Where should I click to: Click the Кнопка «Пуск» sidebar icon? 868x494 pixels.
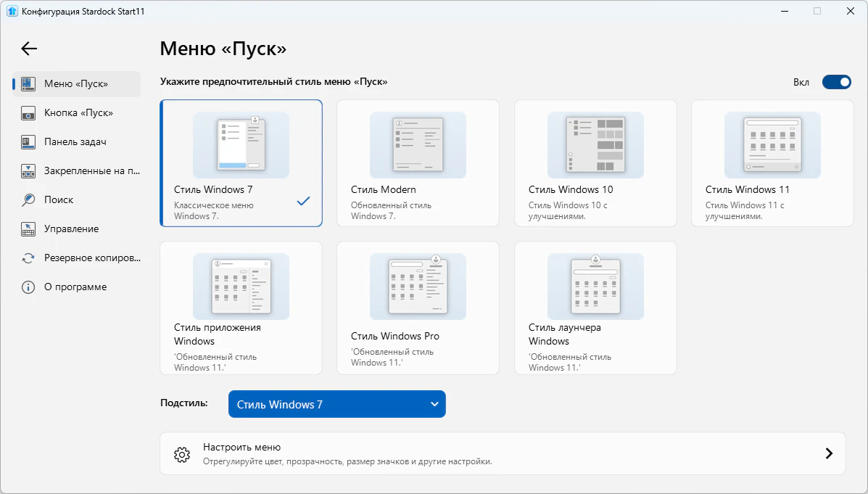coord(28,113)
